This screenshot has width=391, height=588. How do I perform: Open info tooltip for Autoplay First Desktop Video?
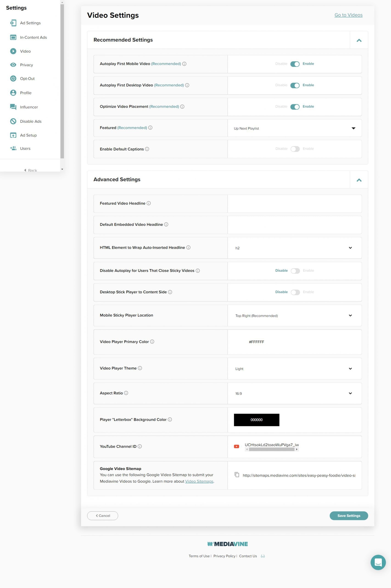point(187,85)
